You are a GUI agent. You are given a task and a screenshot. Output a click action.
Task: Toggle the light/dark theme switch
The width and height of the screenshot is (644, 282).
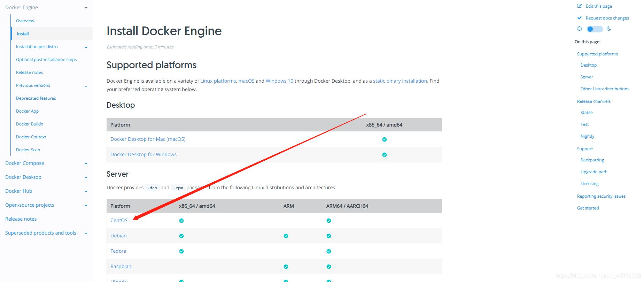[594, 29]
